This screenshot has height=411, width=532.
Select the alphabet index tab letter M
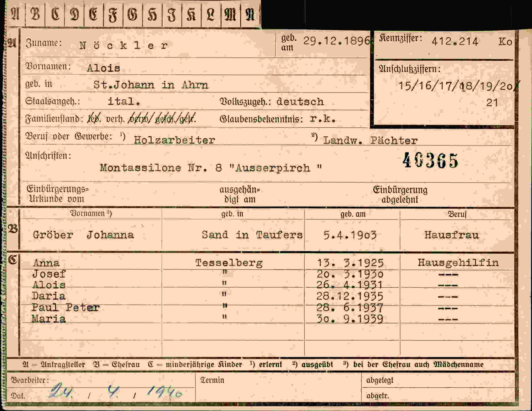pyautogui.click(x=230, y=15)
